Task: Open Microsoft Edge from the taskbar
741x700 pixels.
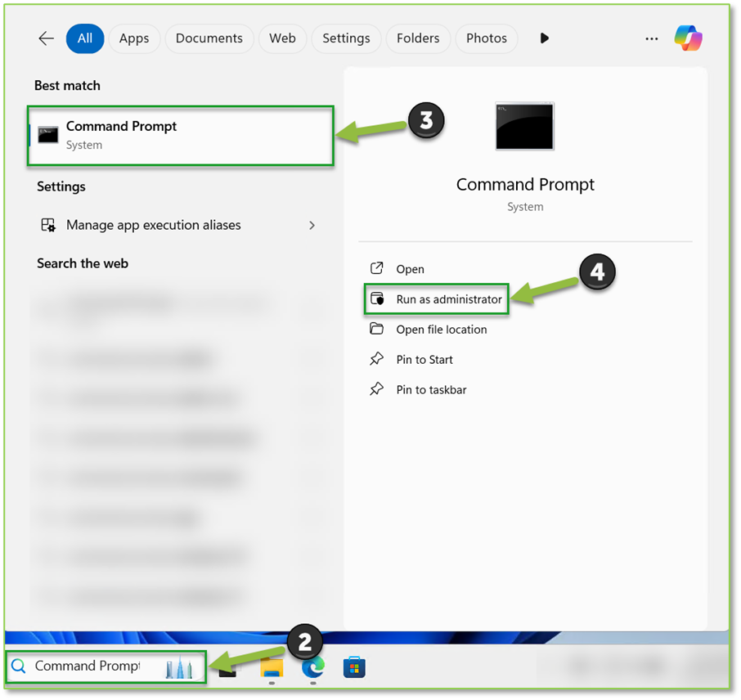Action: tap(312, 666)
